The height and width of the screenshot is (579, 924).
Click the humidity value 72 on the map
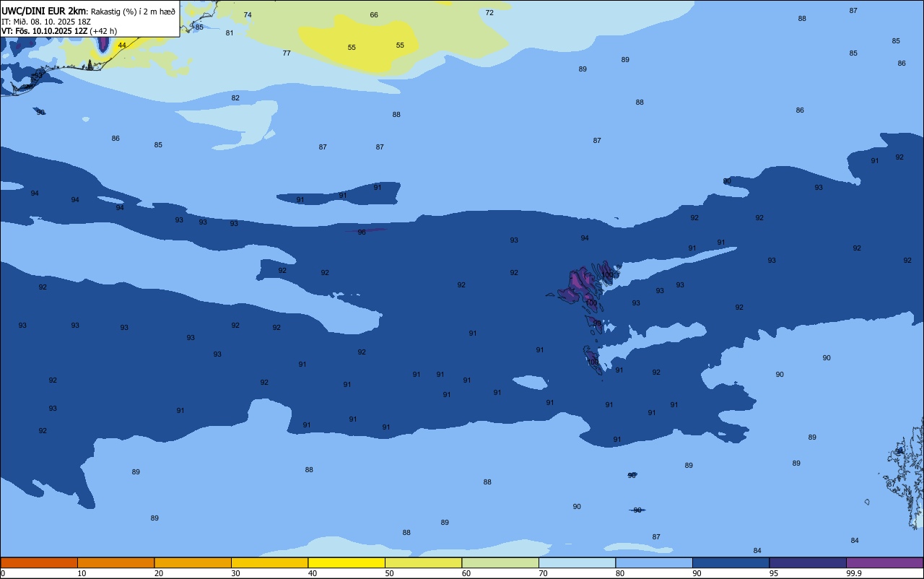click(489, 13)
